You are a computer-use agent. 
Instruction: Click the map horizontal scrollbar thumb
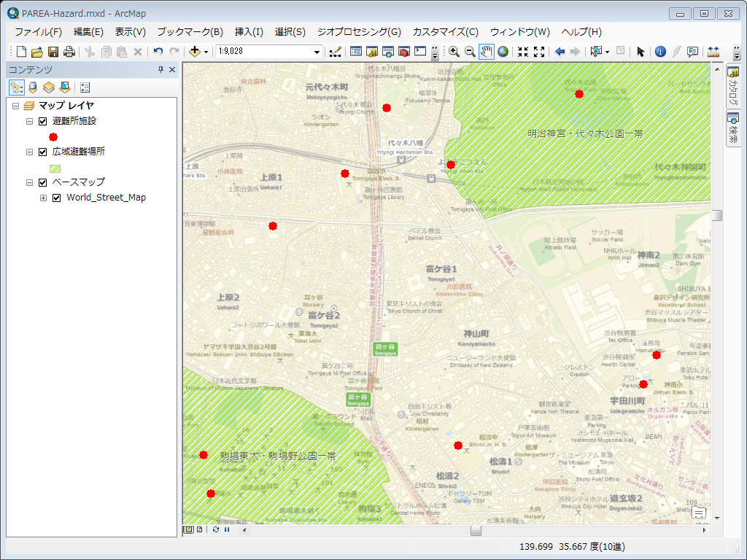tap(476, 530)
